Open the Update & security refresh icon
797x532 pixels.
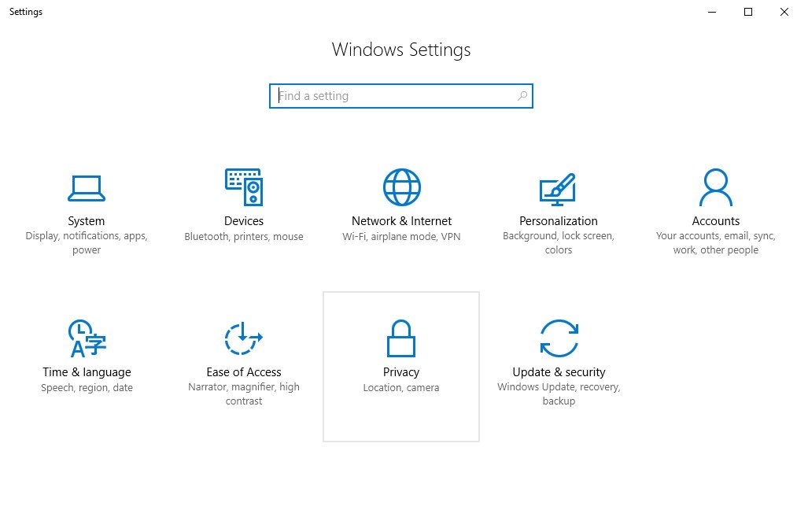pos(559,338)
